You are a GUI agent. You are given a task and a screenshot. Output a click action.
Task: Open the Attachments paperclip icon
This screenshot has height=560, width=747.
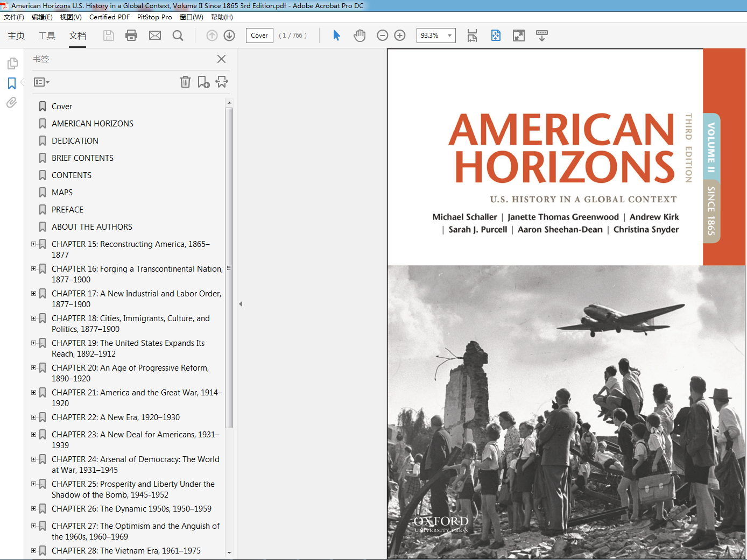tap(12, 102)
